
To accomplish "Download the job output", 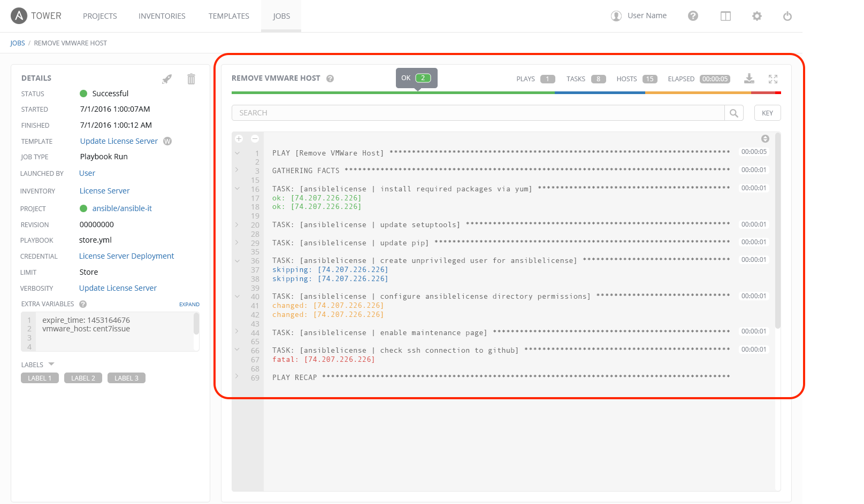I will pos(749,79).
